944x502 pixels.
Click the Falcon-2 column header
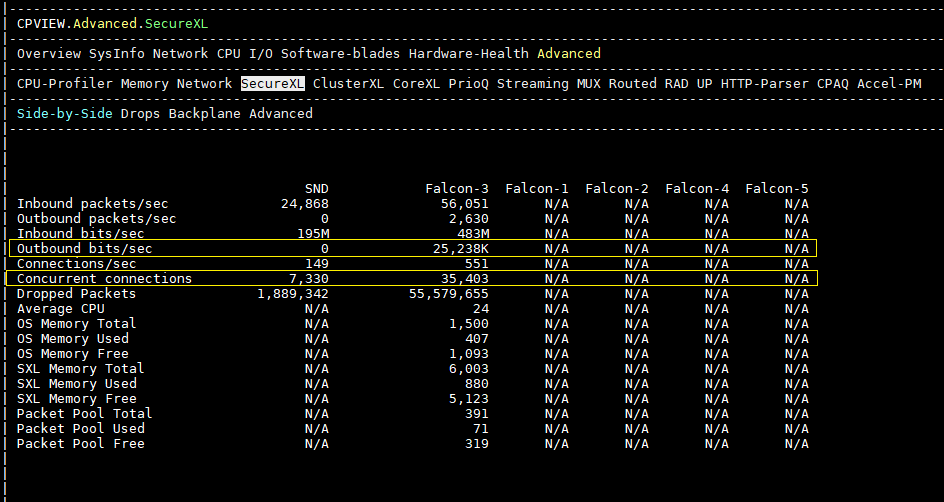point(617,188)
